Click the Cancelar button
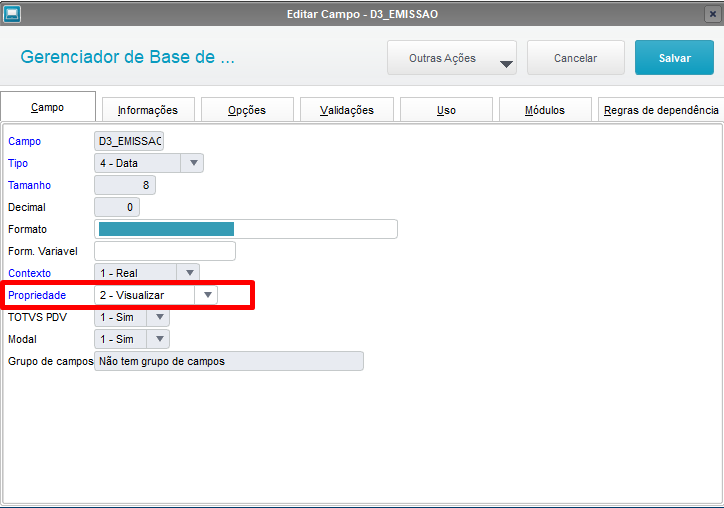The height and width of the screenshot is (508, 724). [x=575, y=58]
